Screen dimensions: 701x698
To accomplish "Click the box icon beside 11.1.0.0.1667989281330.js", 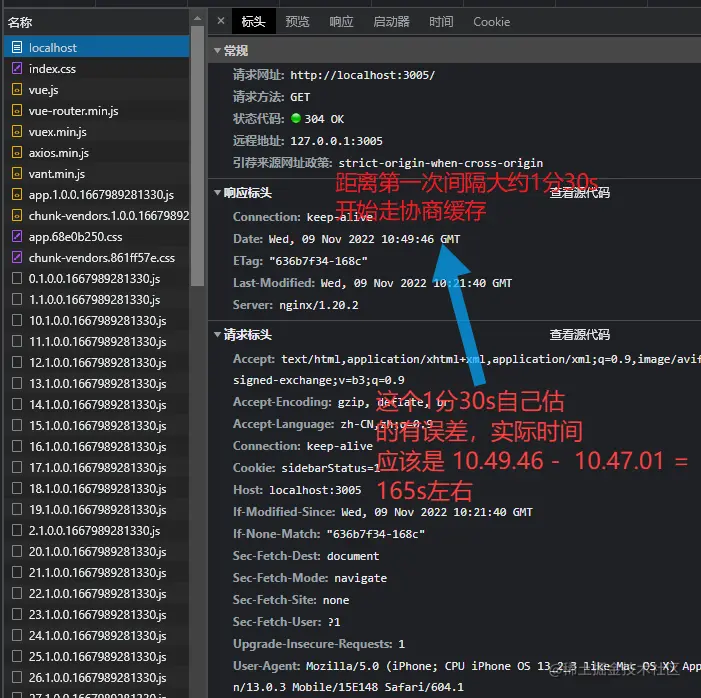I will point(17,342).
